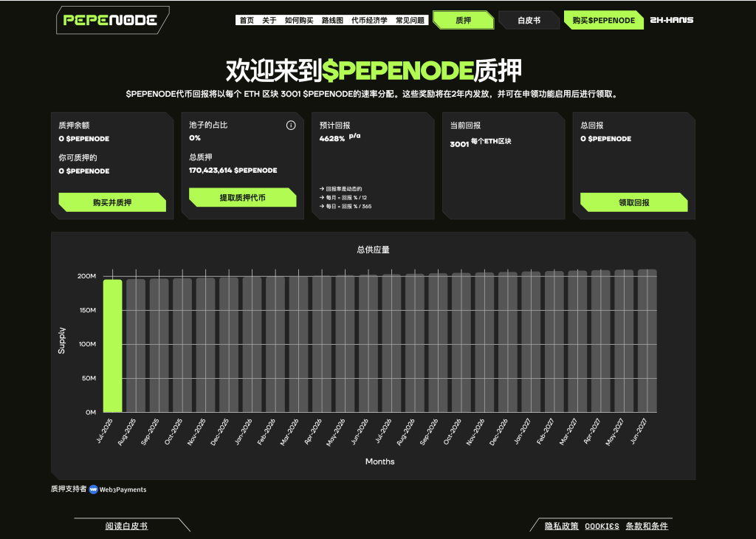Open the COOKIES footer link
This screenshot has height=539, width=756.
602,526
